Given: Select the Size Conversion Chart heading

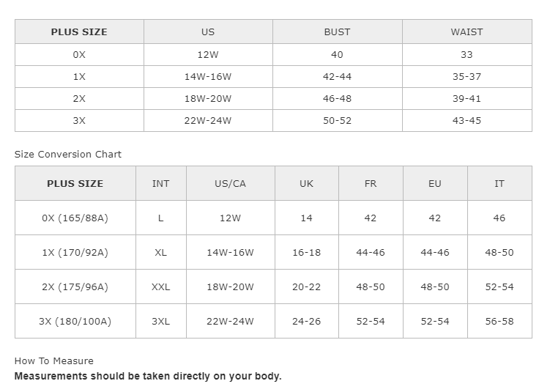Looking at the screenshot, I should tap(68, 155).
